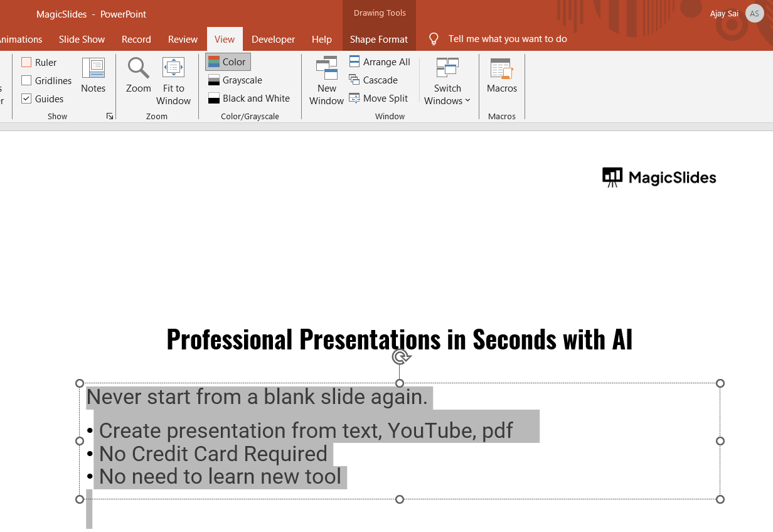
Task: Turn on the Gridlines checkbox
Action: click(26, 80)
